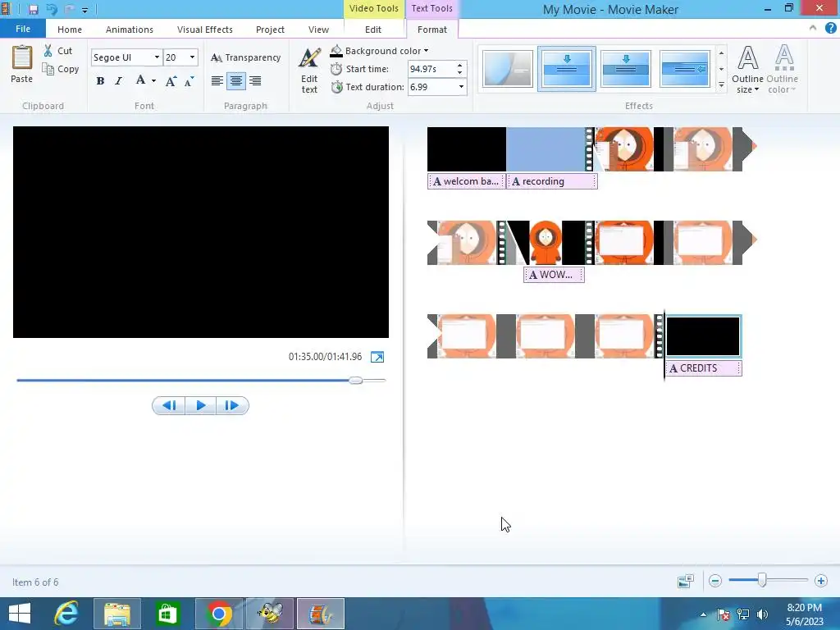The image size is (840, 630).
Task: Play the movie preview
Action: point(201,405)
